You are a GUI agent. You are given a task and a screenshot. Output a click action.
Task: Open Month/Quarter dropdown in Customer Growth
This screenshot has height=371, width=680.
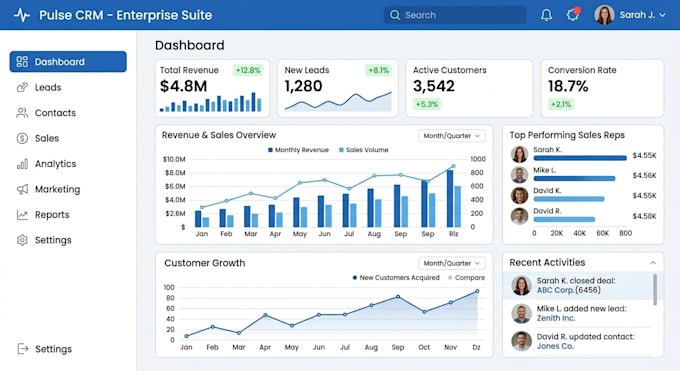pyautogui.click(x=451, y=263)
